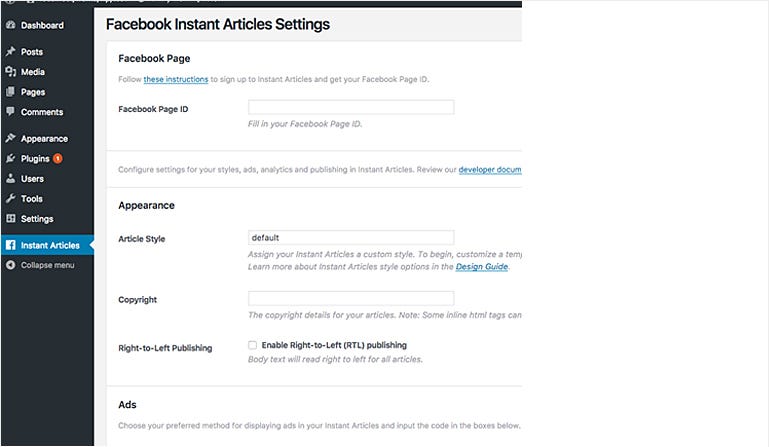Click the Tools wrench icon
This screenshot has width=769, height=447.
[10, 199]
